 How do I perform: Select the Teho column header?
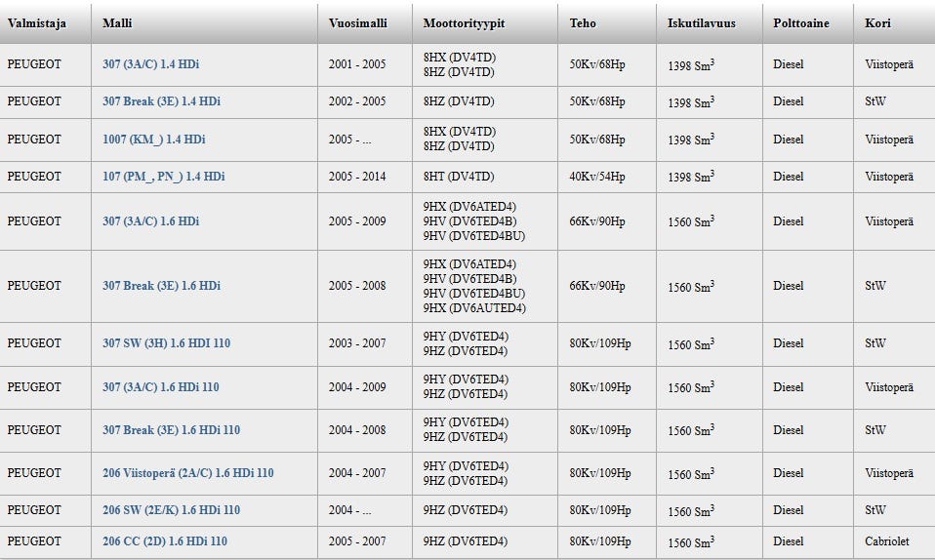click(x=583, y=23)
